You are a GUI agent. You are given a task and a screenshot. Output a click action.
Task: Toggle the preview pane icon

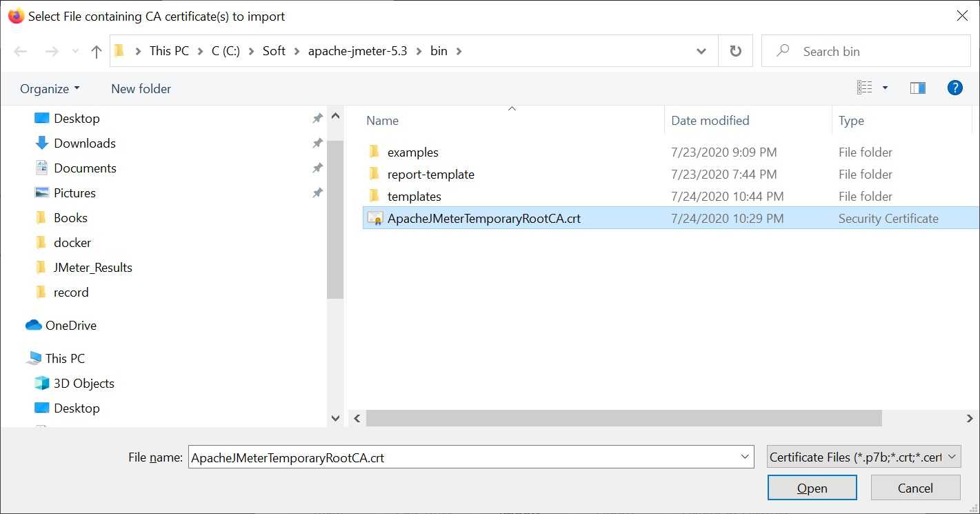(x=917, y=88)
